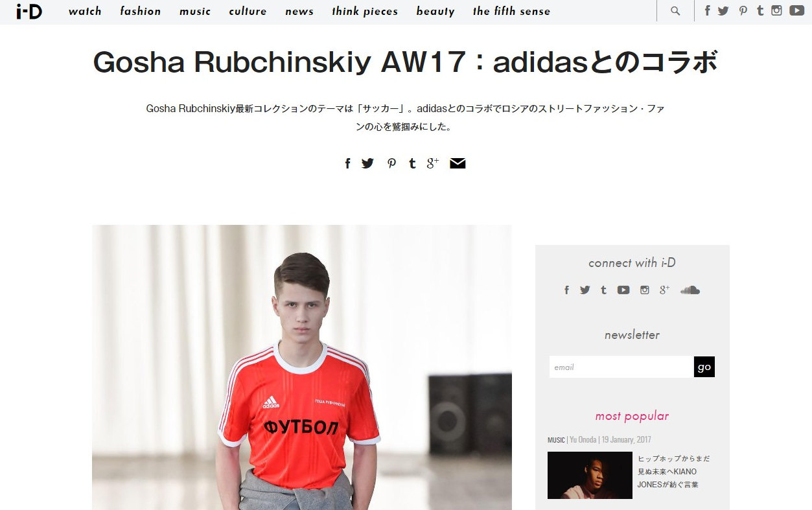Open the KIANO JONES article link
Image resolution: width=812 pixels, height=510 pixels.
tap(674, 471)
